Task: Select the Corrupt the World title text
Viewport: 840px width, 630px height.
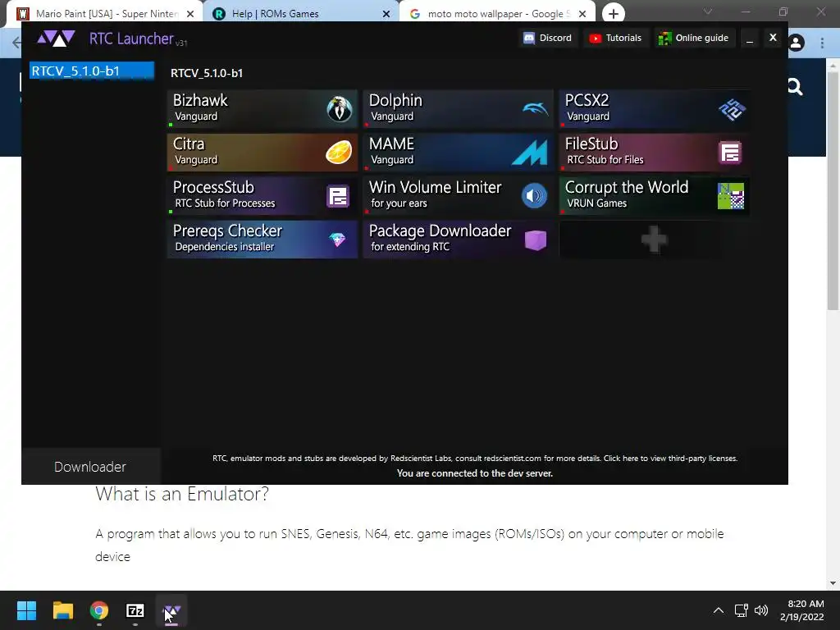Action: [x=627, y=187]
